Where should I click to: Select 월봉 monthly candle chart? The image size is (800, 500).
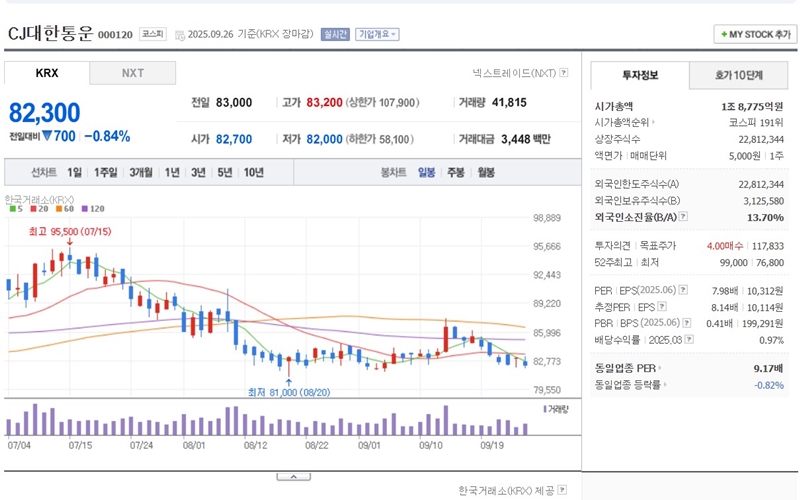486,172
